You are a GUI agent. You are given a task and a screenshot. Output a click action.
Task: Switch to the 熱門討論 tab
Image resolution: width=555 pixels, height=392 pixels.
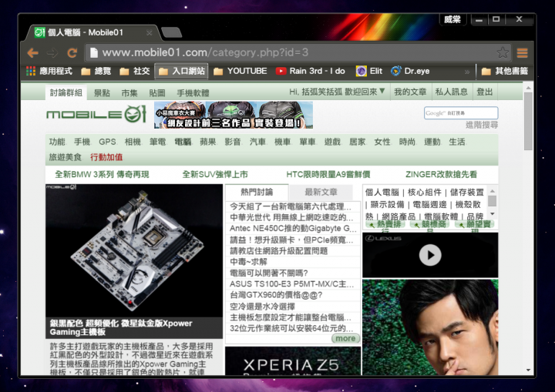tap(257, 192)
